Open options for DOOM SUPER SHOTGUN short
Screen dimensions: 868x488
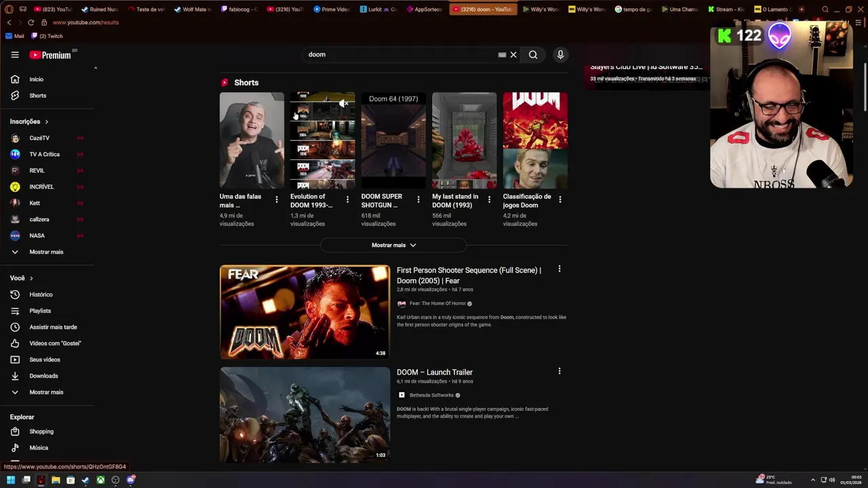click(418, 199)
